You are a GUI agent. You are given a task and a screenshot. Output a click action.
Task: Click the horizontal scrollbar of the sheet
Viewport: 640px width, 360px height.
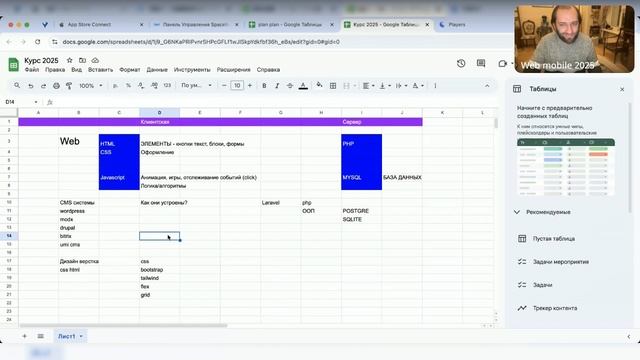tap(123, 326)
